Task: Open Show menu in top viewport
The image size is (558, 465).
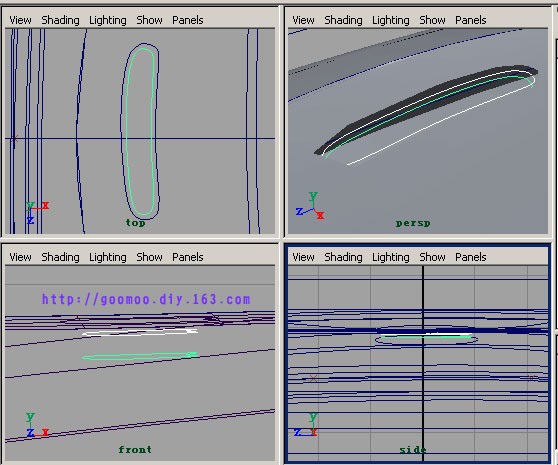Action: click(x=149, y=20)
